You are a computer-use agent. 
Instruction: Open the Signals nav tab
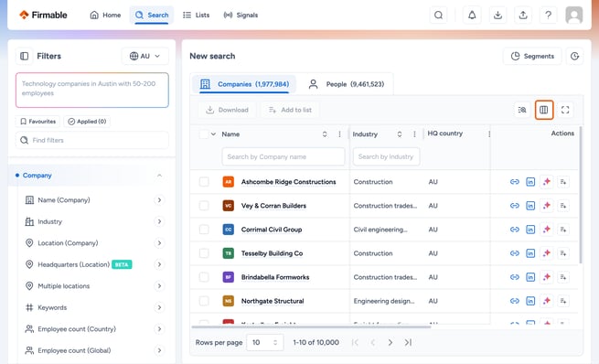241,15
